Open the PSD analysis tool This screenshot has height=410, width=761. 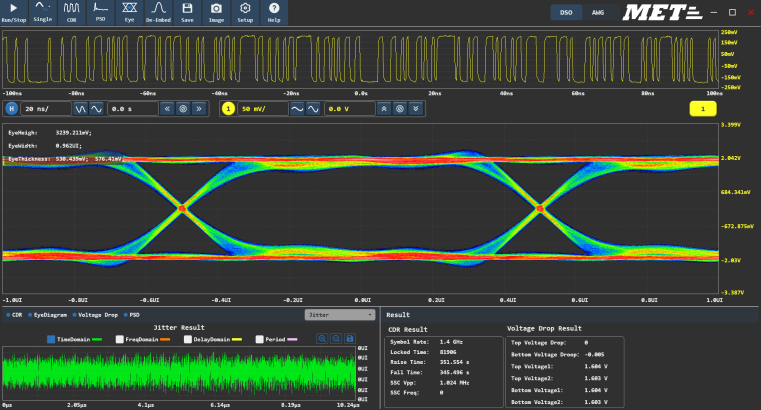coord(100,8)
